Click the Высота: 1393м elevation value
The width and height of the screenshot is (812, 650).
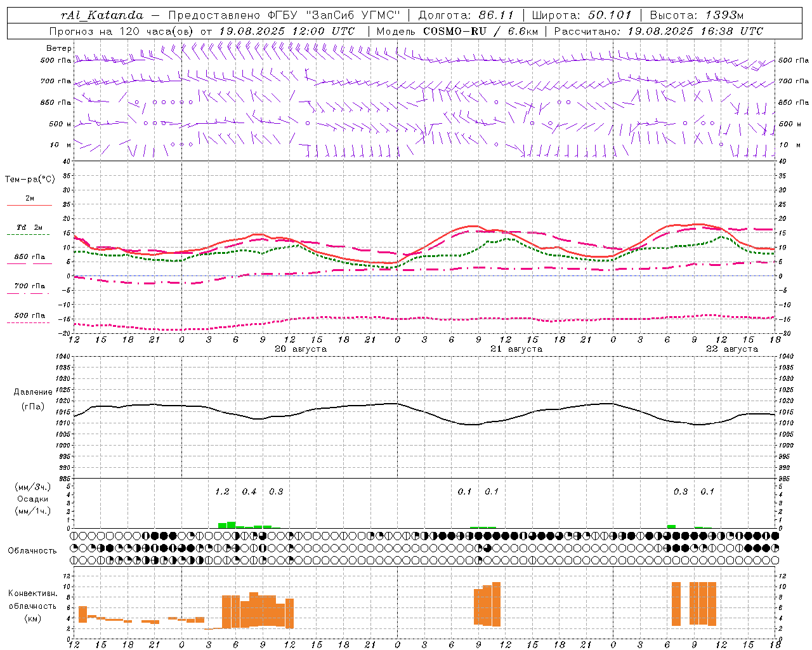(x=697, y=15)
